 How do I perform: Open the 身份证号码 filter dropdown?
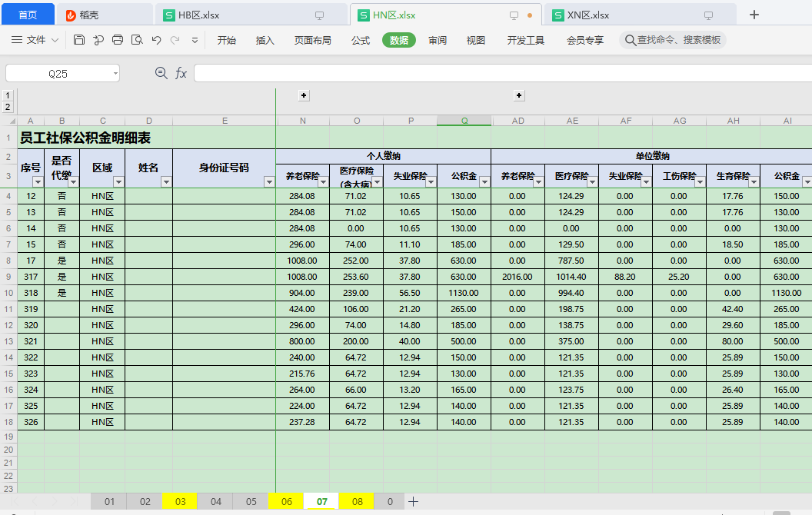click(269, 181)
